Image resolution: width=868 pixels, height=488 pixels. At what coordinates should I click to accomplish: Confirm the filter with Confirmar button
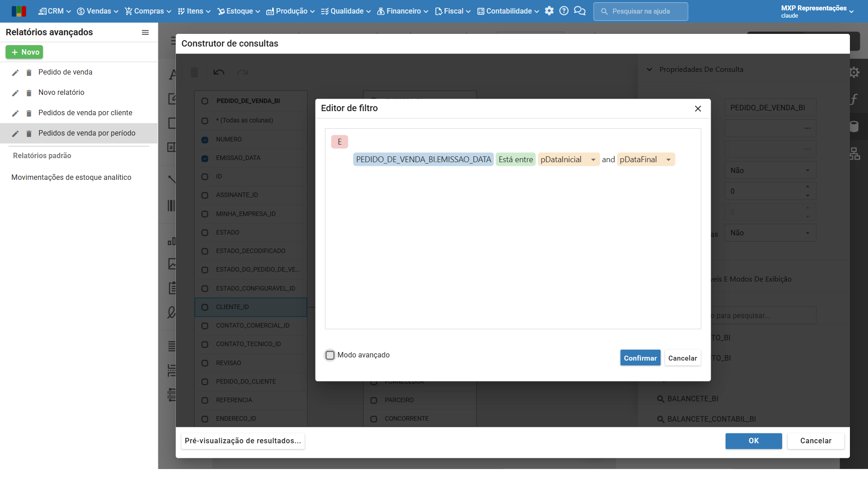640,358
